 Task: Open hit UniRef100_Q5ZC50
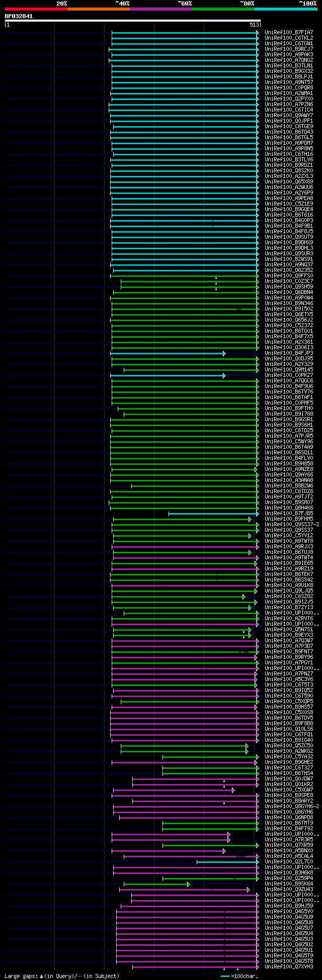289,745
